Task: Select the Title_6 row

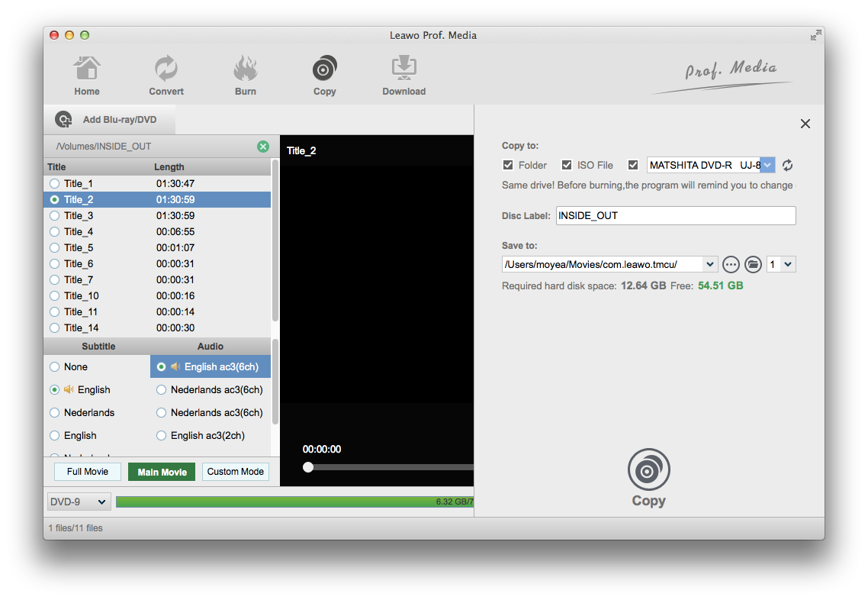Action: pyautogui.click(x=157, y=263)
